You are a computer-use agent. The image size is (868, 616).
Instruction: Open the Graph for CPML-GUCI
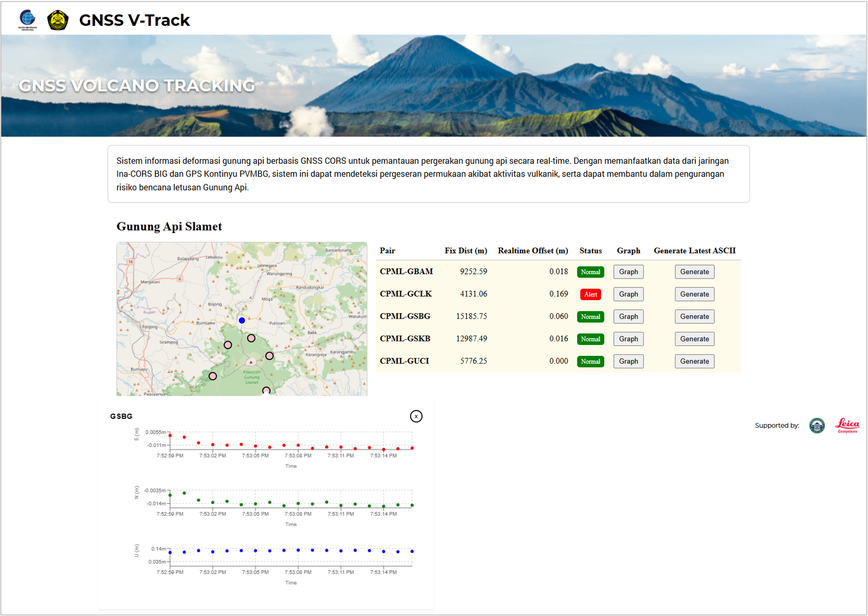tap(628, 361)
